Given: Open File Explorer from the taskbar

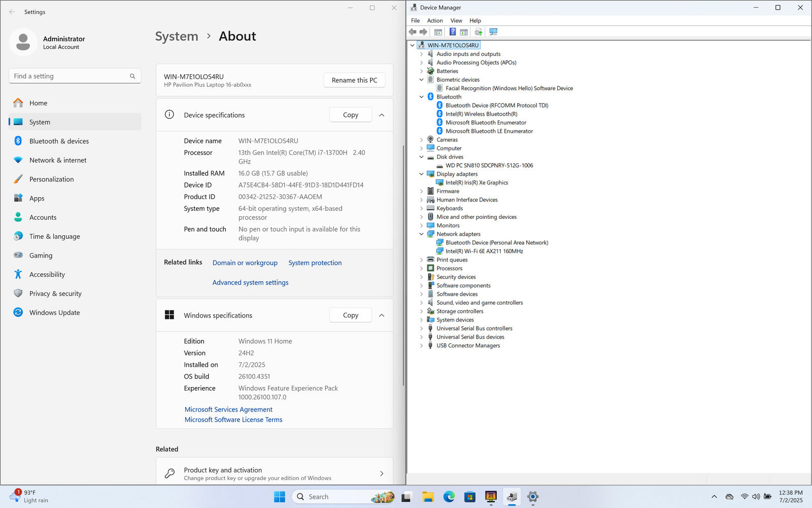Looking at the screenshot, I should [428, 497].
